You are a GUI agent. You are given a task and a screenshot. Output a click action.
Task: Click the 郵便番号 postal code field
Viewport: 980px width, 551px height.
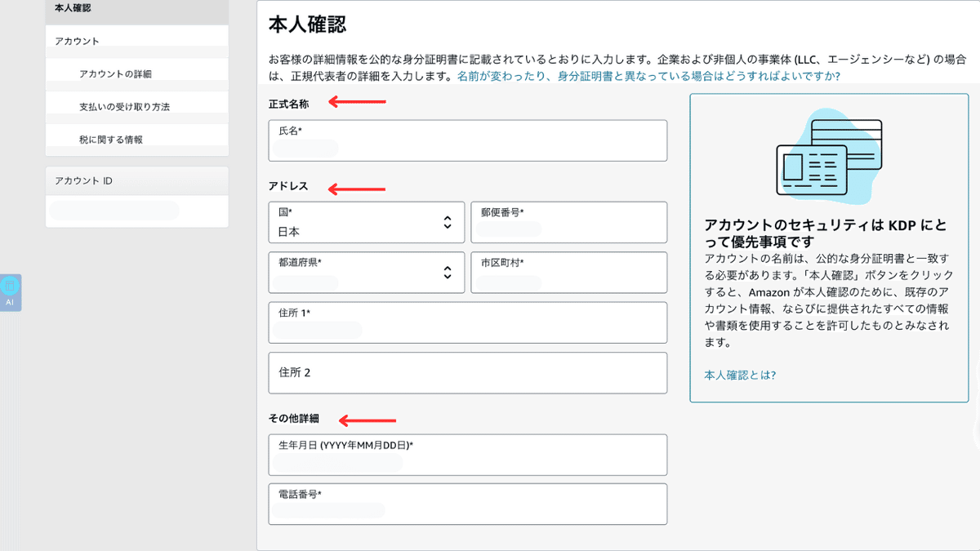point(568,222)
